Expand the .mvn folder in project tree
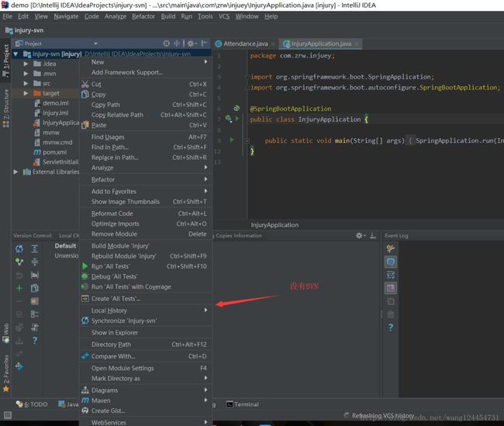 pyautogui.click(x=26, y=74)
